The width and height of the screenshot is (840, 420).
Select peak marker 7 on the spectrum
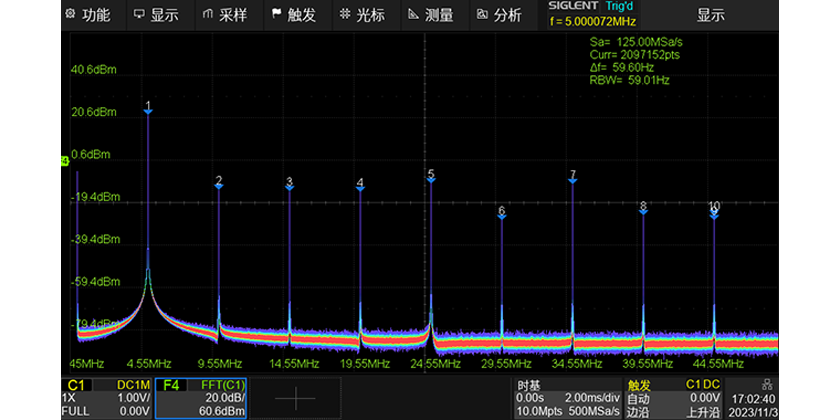tap(573, 178)
